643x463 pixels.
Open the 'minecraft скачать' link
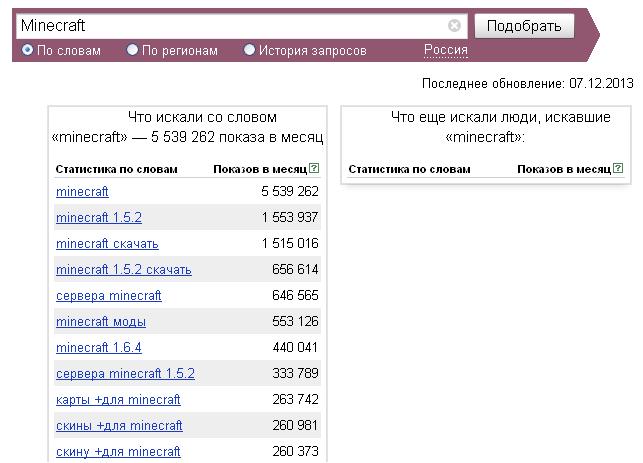[107, 244]
